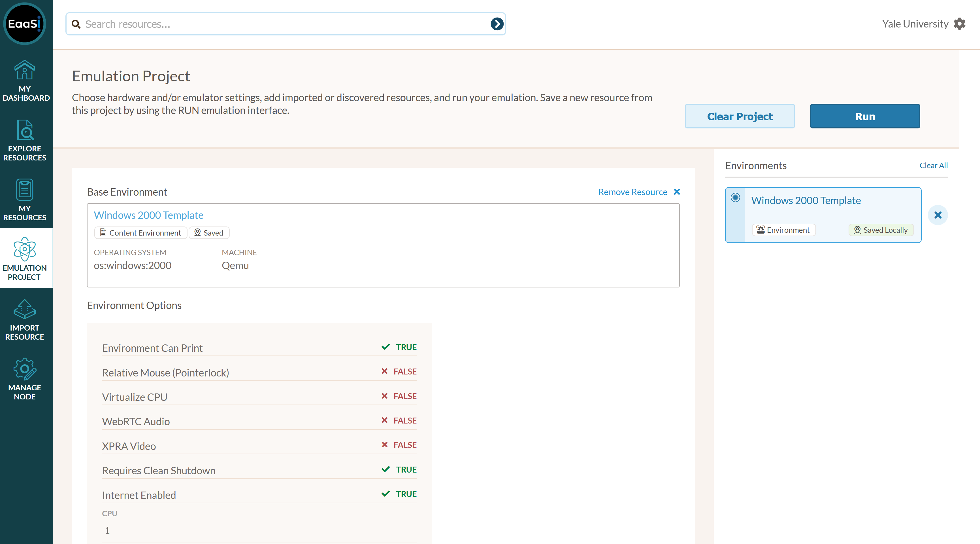
Task: Click the XPRA Video option label
Action: point(129,446)
